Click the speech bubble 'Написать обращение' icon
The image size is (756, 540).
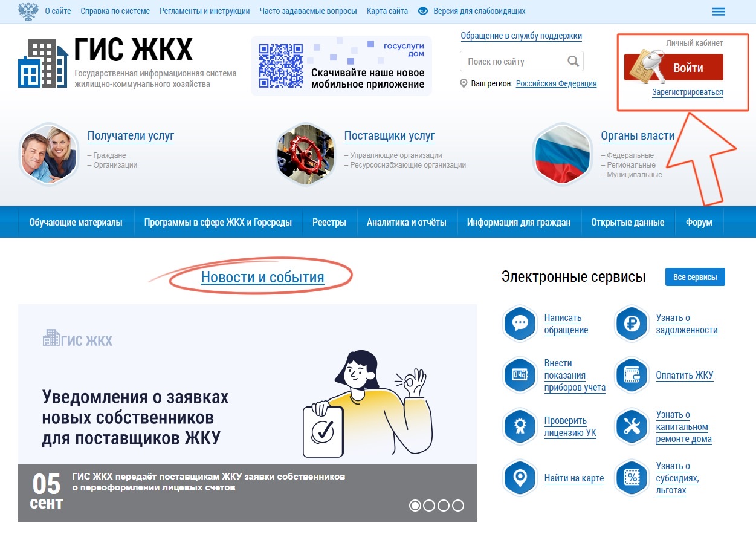point(520,324)
